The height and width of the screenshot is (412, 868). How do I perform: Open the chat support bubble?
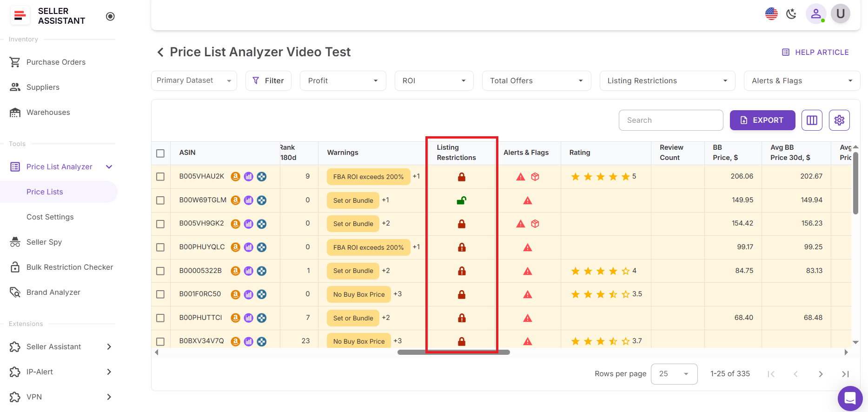850,398
